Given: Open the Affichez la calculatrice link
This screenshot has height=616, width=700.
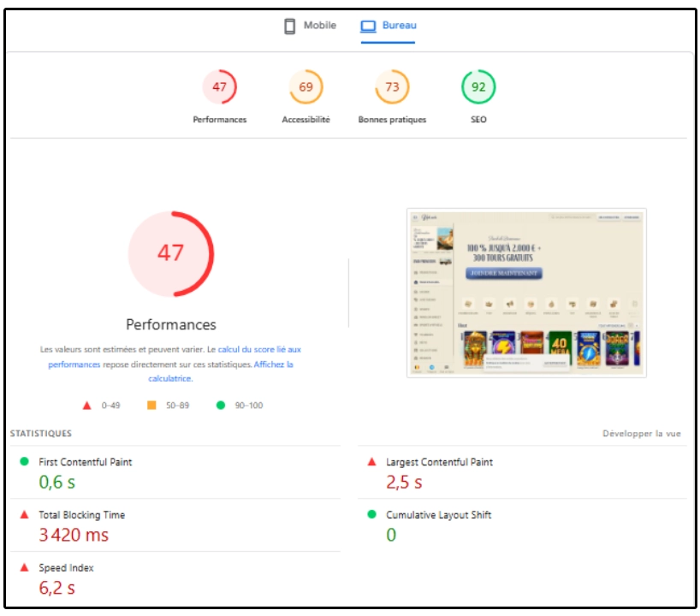Looking at the screenshot, I should (x=273, y=364).
